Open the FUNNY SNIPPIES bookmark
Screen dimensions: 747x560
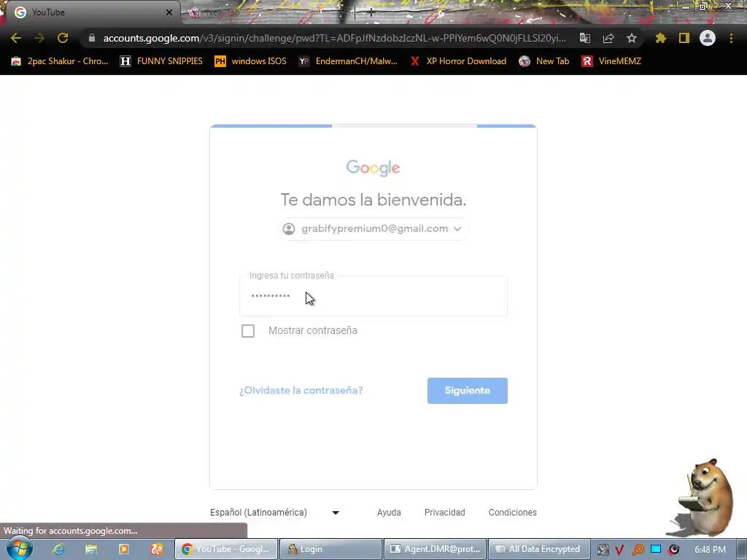point(161,61)
